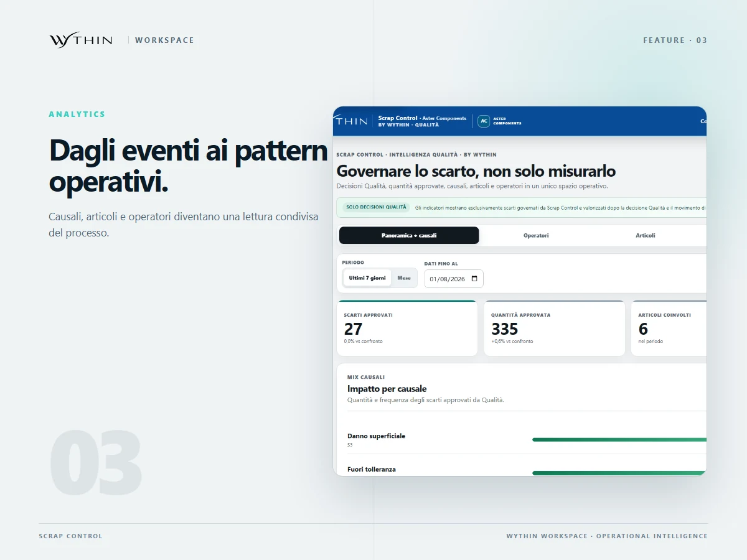
Task: Select the Fuori tolleranza row label
Action: (372, 469)
